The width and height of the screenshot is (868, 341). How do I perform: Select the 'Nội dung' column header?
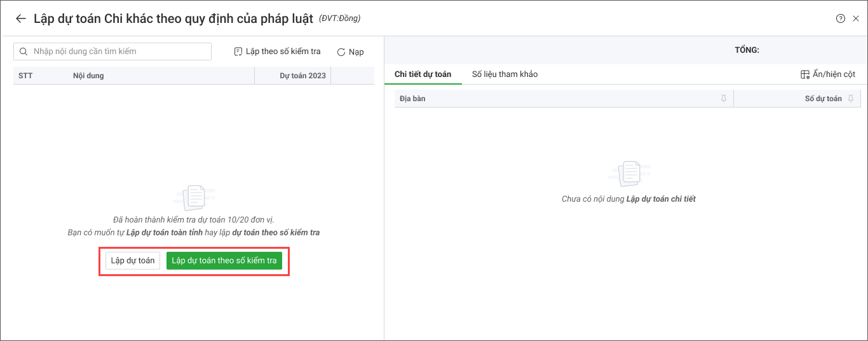coord(88,76)
